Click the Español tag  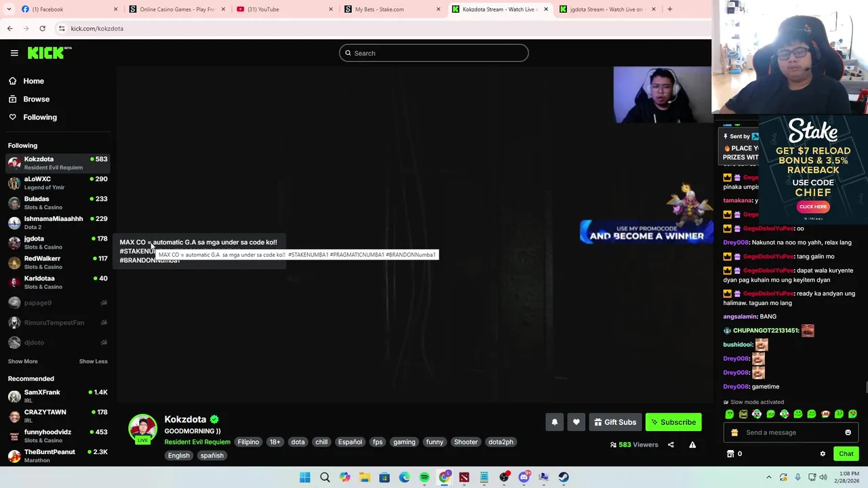tap(350, 442)
